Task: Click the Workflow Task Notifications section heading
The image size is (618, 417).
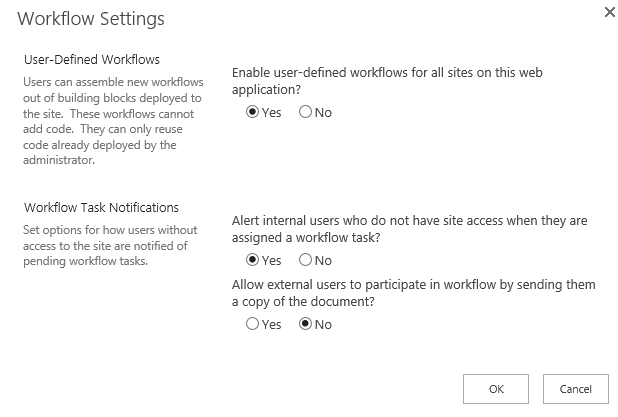Action: (100, 207)
